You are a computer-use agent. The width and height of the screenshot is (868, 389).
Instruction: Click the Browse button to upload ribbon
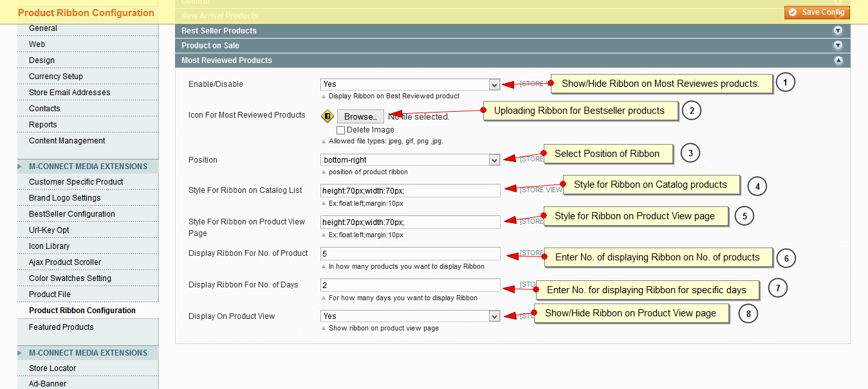tap(360, 116)
